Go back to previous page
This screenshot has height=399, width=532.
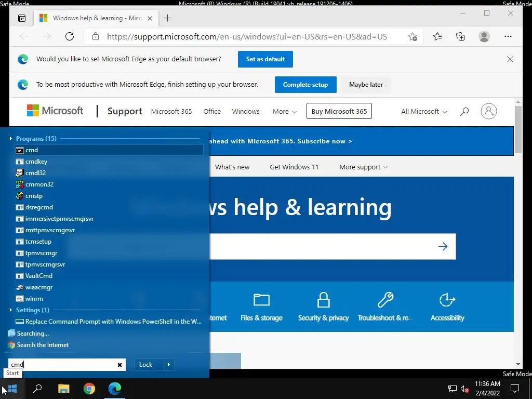tap(24, 36)
